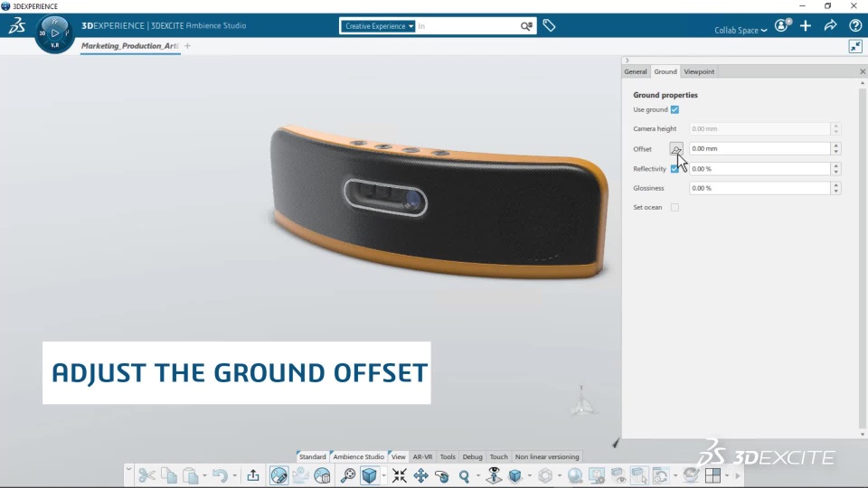Screen dimensions: 868x488
Task: Open the View toolbar tab
Action: [398, 457]
